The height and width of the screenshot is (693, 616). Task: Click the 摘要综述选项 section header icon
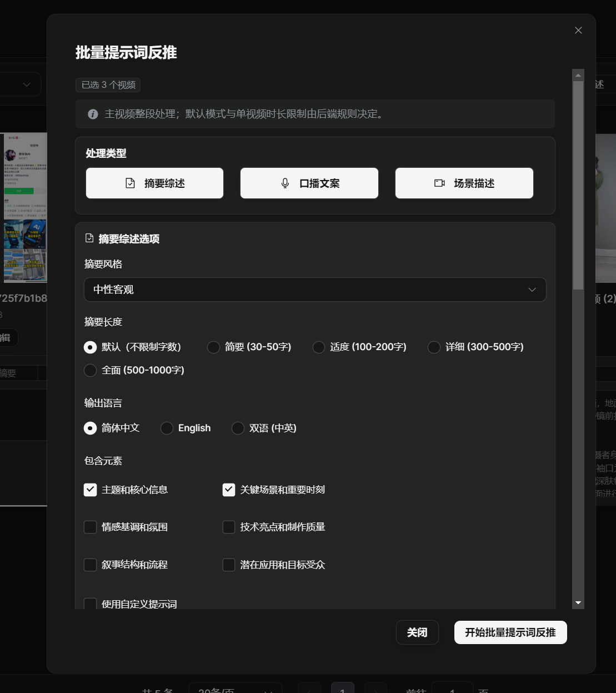pos(89,238)
